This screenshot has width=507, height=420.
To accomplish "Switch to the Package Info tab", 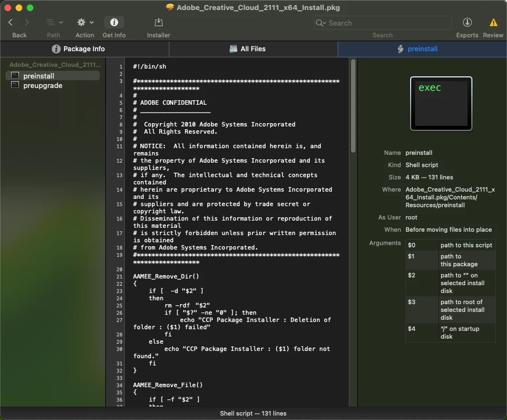I will pos(84,49).
